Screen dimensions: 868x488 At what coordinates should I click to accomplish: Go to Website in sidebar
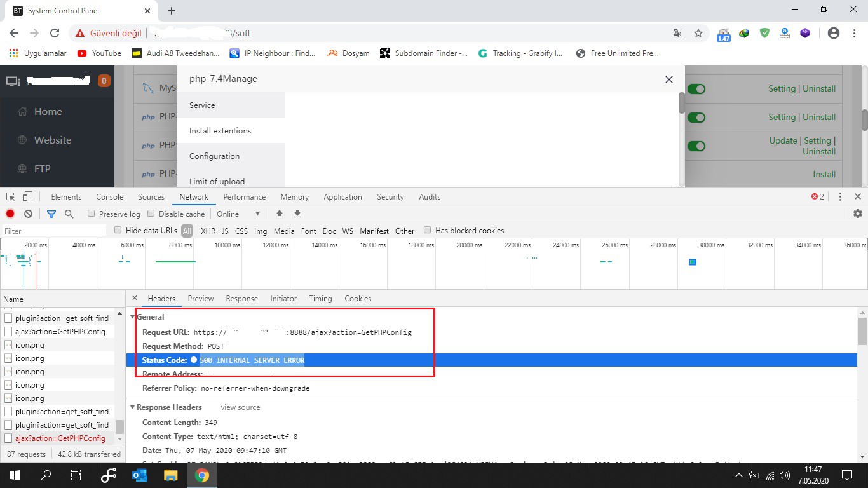pos(53,140)
